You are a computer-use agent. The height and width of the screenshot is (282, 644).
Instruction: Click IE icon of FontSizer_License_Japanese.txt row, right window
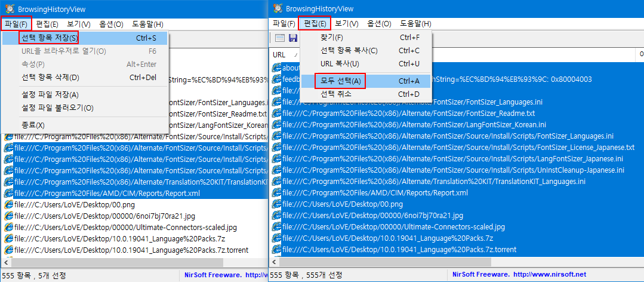pyautogui.click(x=277, y=147)
